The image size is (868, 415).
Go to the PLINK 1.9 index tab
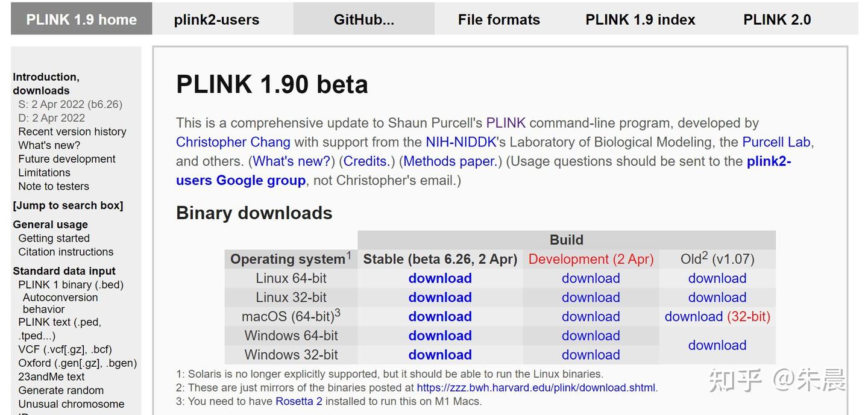click(x=640, y=19)
